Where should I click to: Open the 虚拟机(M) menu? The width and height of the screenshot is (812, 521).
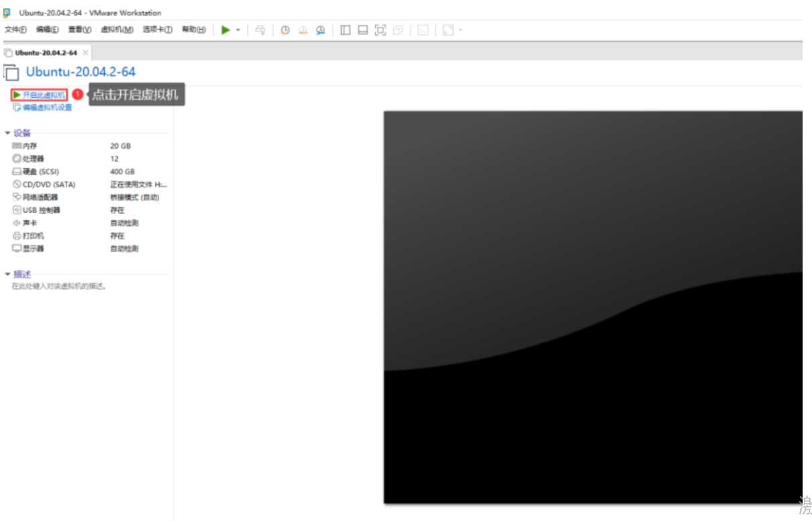pos(117,30)
